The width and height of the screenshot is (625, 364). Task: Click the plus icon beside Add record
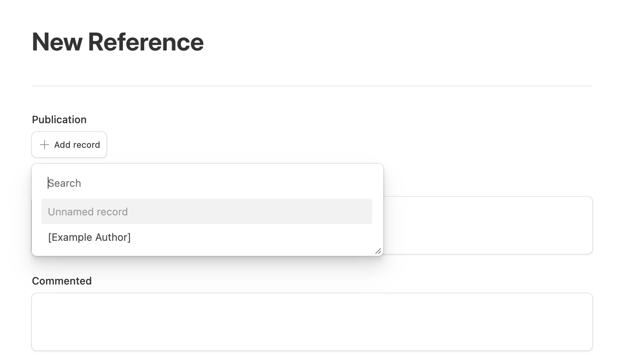[45, 145]
